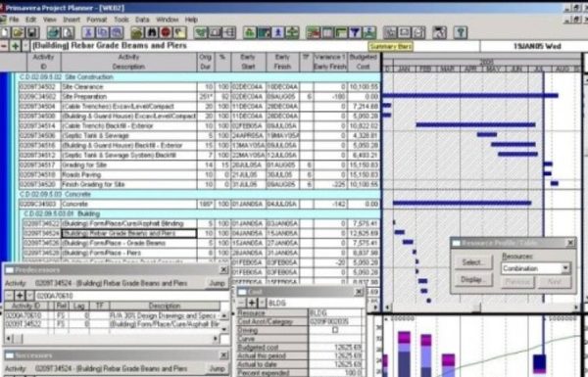The width and height of the screenshot is (588, 377).
Task: Close the Predecessors window
Action: click(223, 270)
